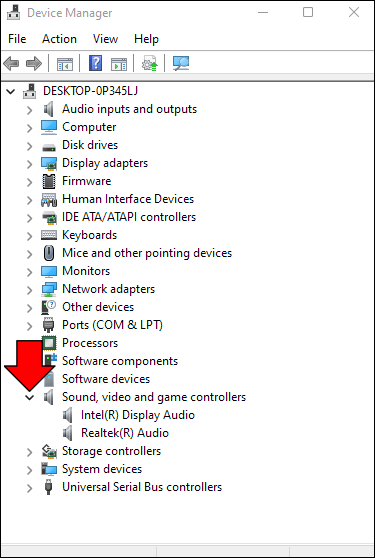Image resolution: width=375 pixels, height=558 pixels.
Task: Select the Realtek(R) Audio speaker icon
Action: click(67, 433)
